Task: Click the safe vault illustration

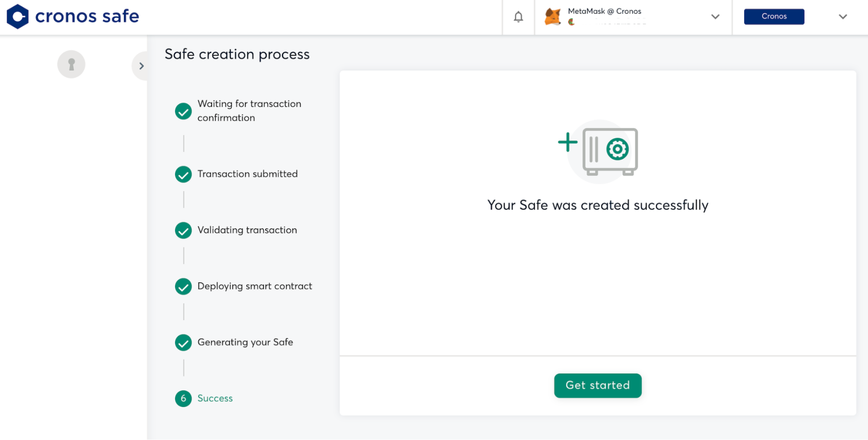Action: [x=610, y=151]
